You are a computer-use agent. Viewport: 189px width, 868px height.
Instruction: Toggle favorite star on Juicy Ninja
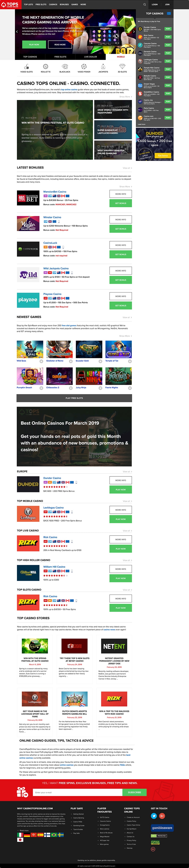[100, 388]
